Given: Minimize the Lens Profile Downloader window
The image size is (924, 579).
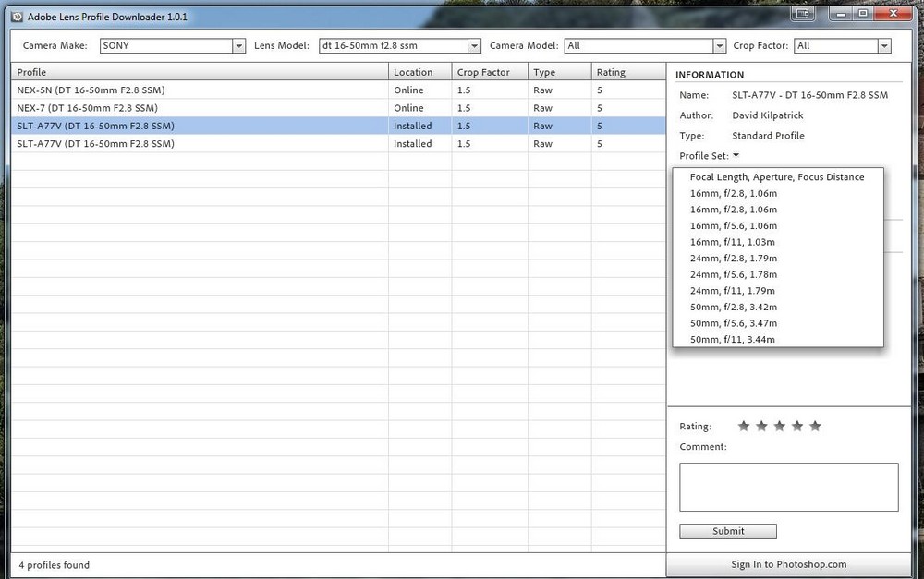Looking at the screenshot, I should pyautogui.click(x=841, y=13).
